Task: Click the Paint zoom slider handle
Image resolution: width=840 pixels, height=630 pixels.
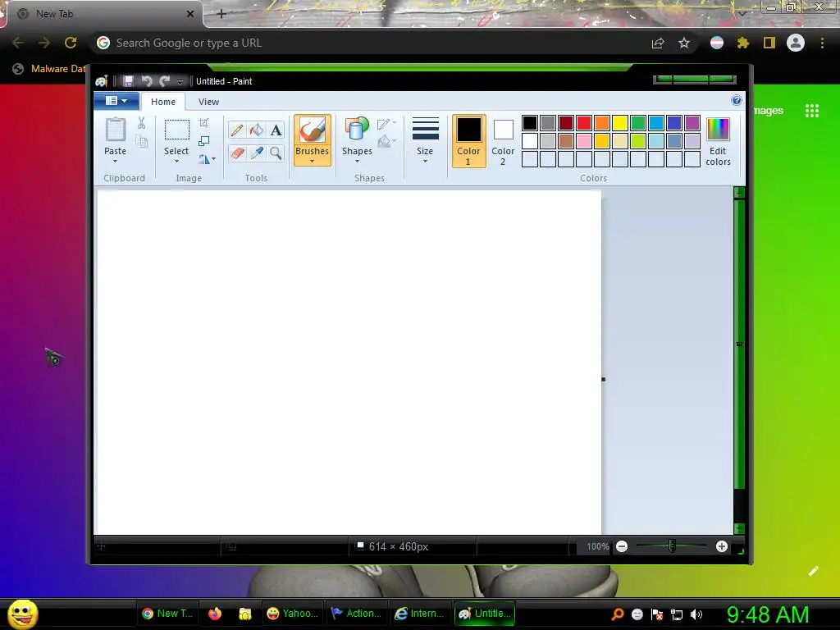Action: tap(672, 546)
